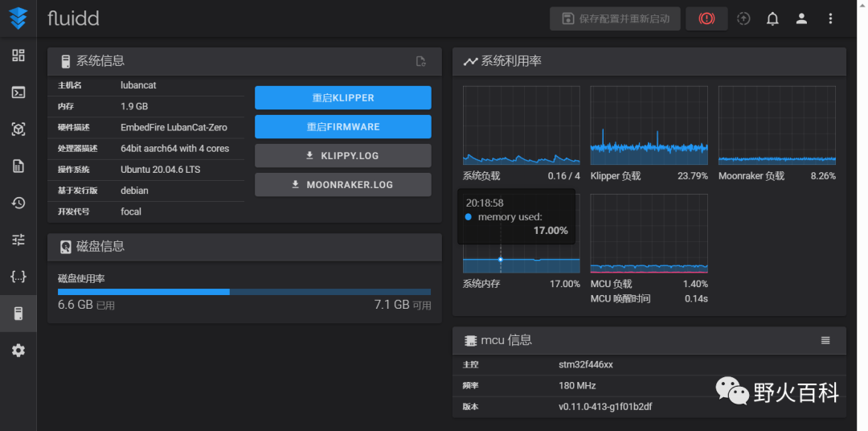
Task: Click the mcu 信息 panel title
Action: point(506,340)
